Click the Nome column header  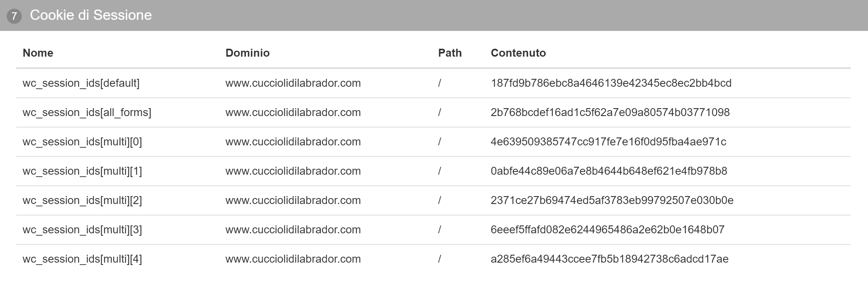[38, 53]
